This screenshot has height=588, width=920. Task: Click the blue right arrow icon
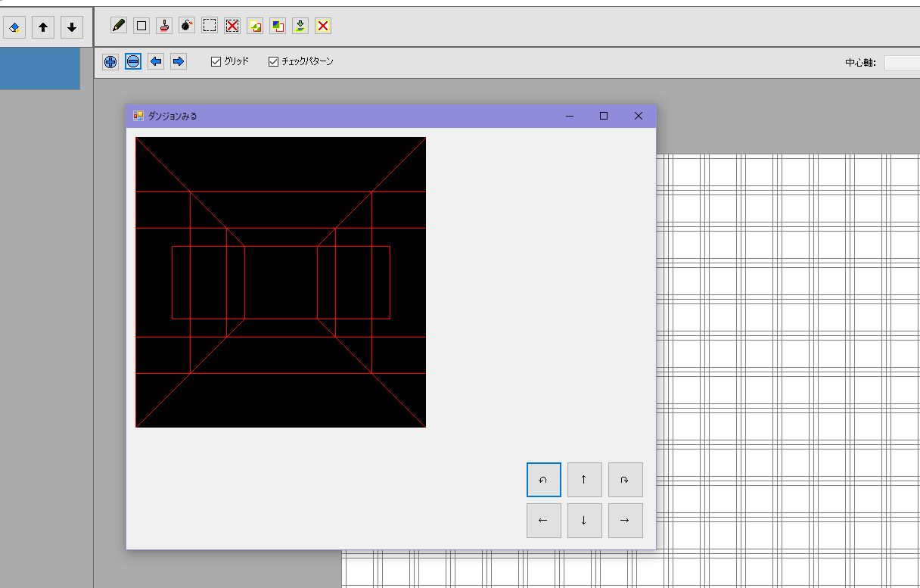[179, 62]
